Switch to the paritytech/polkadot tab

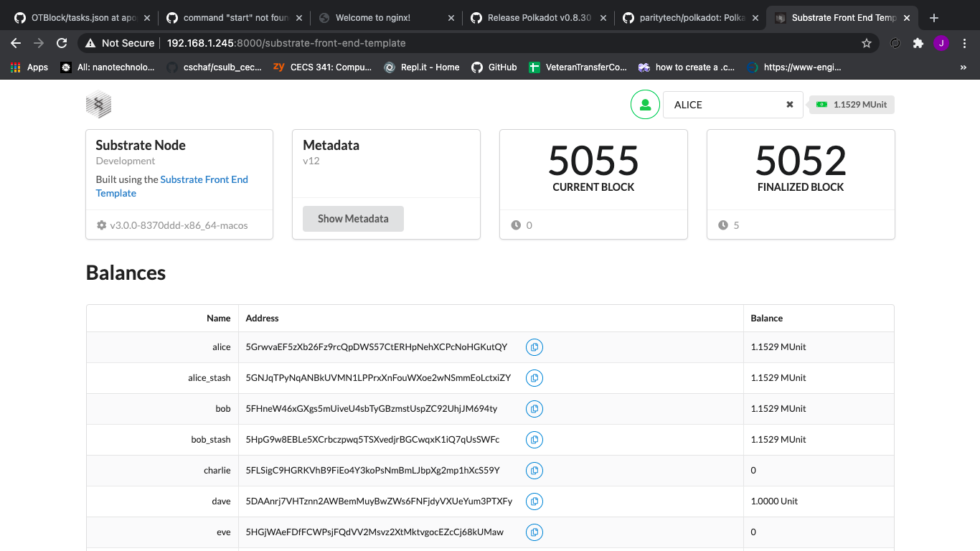690,18
